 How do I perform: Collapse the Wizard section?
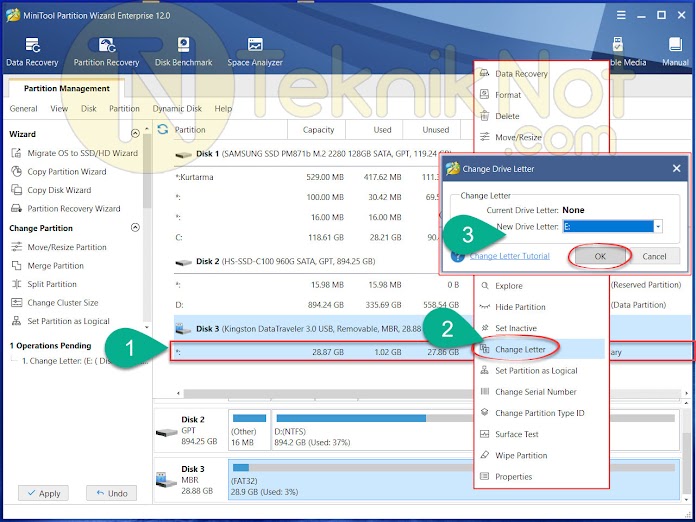pos(135,133)
